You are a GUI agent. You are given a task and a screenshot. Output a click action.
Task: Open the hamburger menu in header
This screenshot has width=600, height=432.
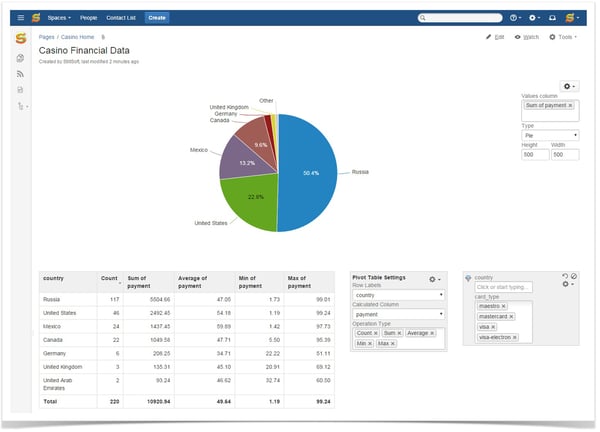tap(20, 18)
